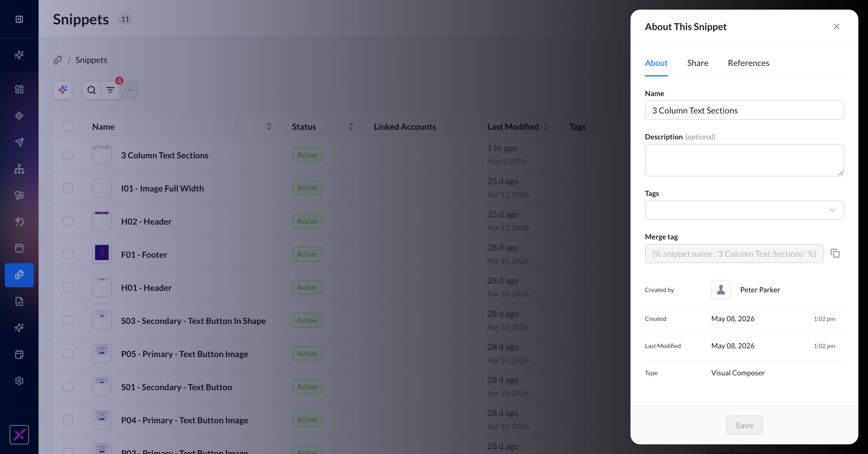Click the H02 - Header thumbnail
868x454 pixels.
click(102, 221)
